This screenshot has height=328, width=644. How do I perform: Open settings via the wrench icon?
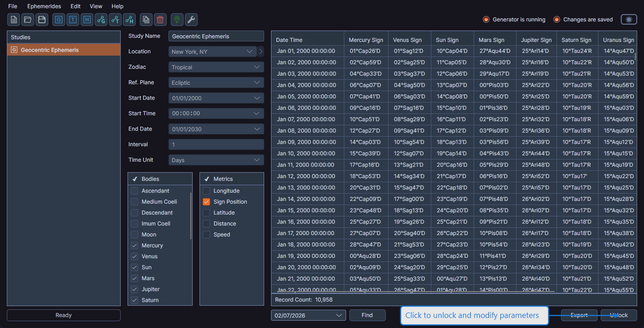(191, 20)
